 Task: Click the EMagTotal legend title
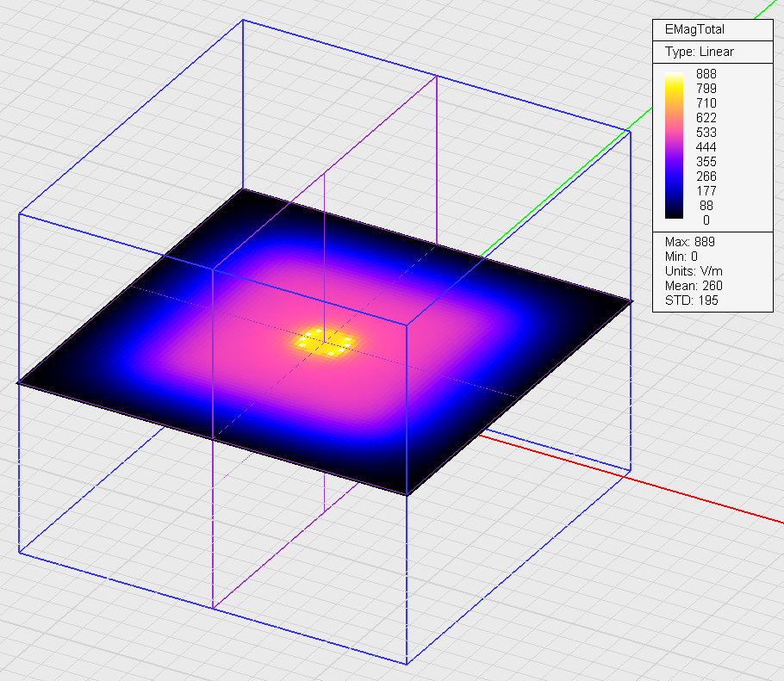coord(694,29)
